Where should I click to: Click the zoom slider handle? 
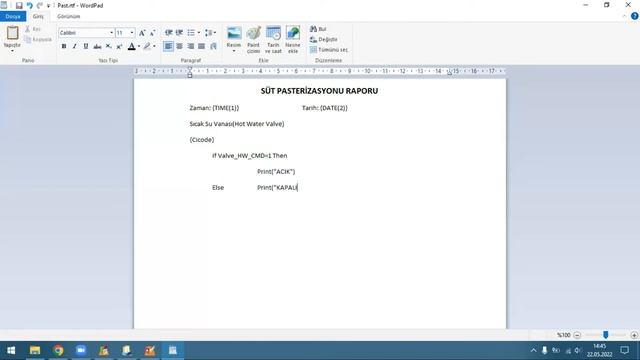(606, 335)
